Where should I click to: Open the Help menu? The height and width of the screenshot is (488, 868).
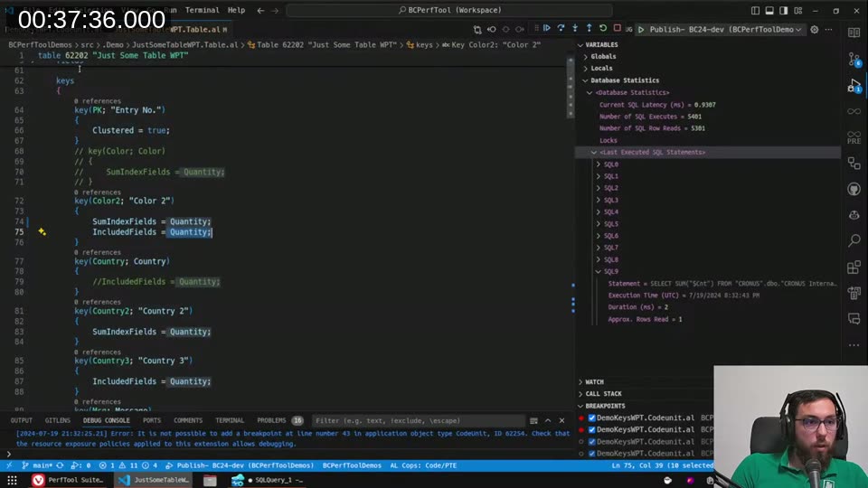[x=236, y=10]
